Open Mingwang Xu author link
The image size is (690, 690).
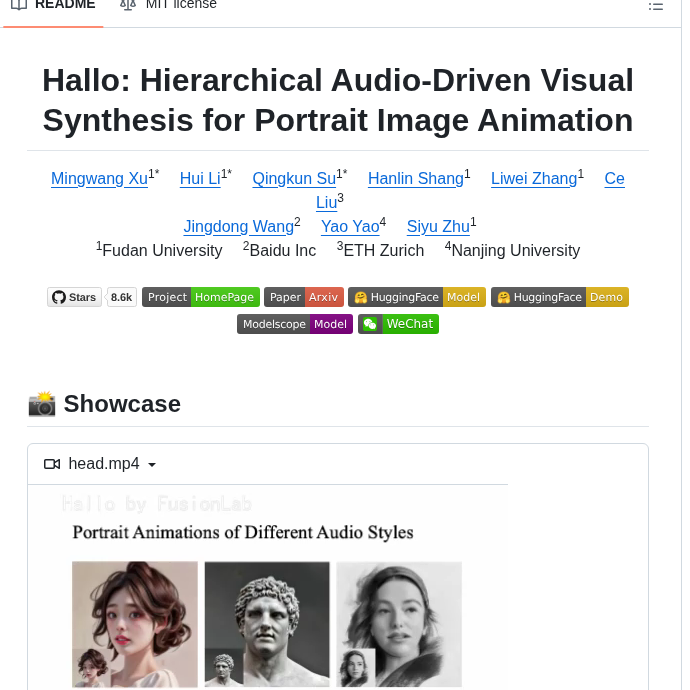(99, 179)
